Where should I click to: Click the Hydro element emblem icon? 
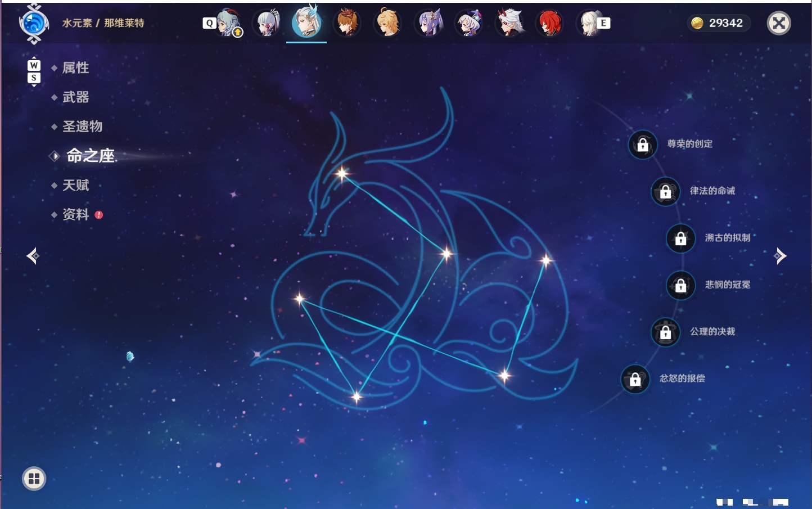click(34, 24)
